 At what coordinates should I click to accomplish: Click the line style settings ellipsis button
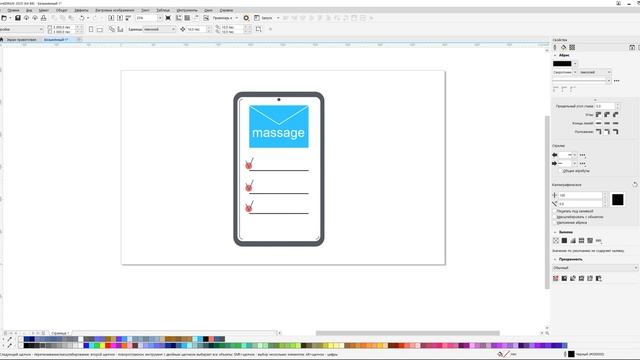click(x=616, y=81)
